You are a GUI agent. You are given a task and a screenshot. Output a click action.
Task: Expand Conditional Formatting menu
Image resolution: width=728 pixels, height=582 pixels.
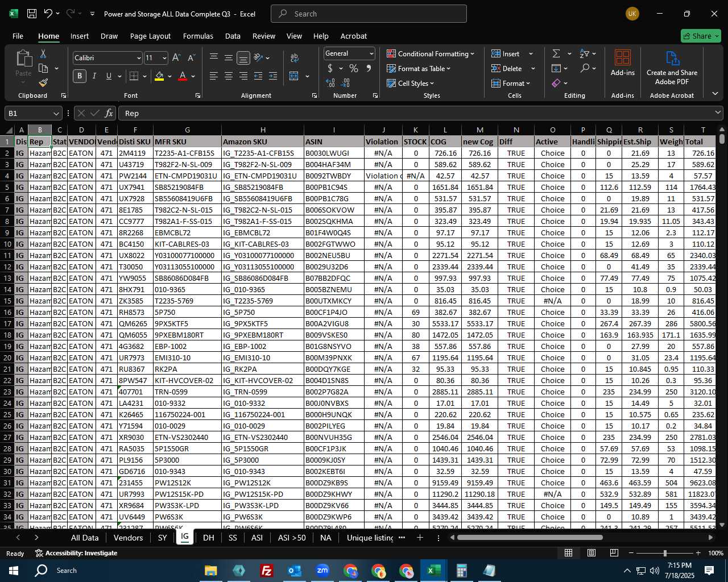point(431,54)
